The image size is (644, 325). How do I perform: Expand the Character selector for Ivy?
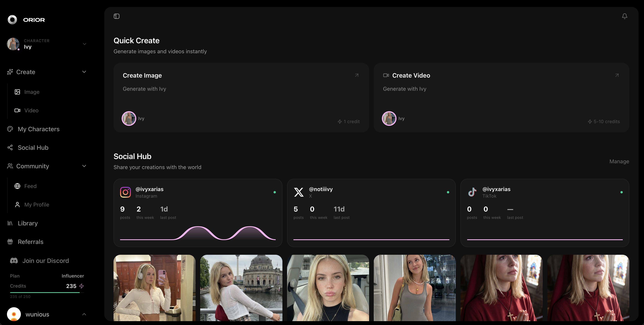pos(84,44)
